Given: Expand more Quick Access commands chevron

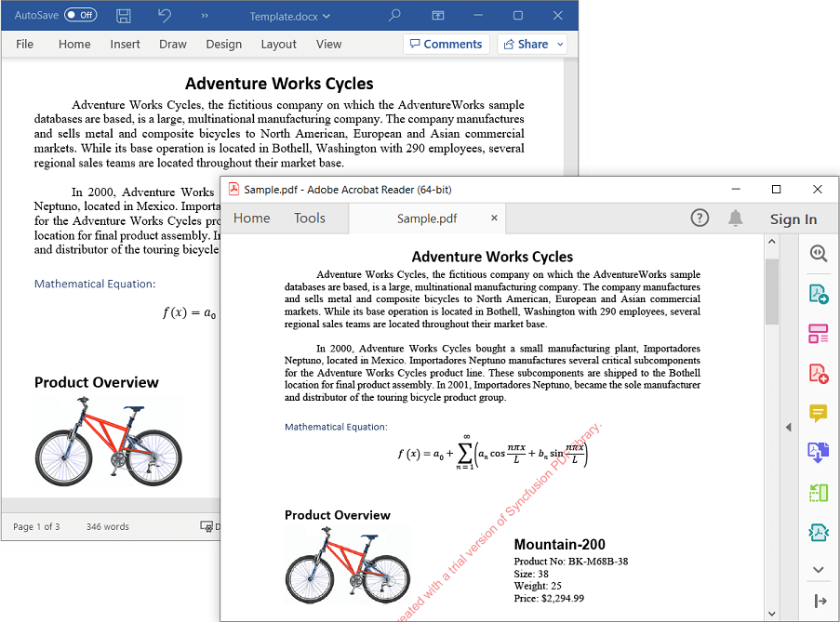Looking at the screenshot, I should 205,16.
